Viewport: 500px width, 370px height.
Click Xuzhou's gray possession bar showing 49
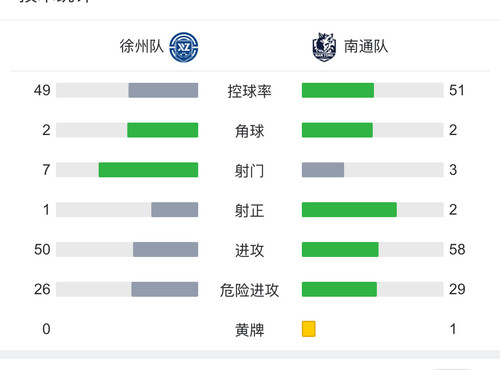pos(163,90)
